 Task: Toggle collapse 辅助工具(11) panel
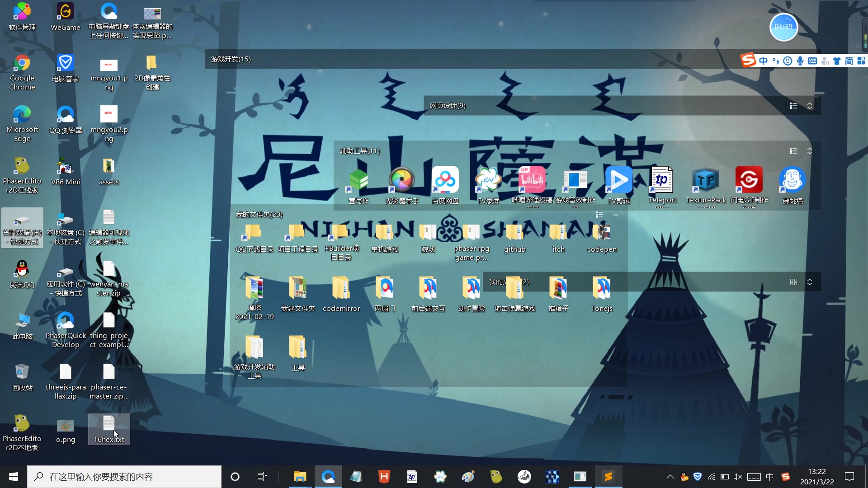(x=809, y=150)
